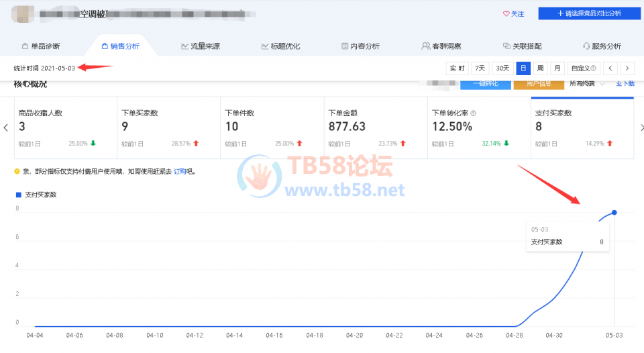Select the 30天 time range

pos(502,68)
